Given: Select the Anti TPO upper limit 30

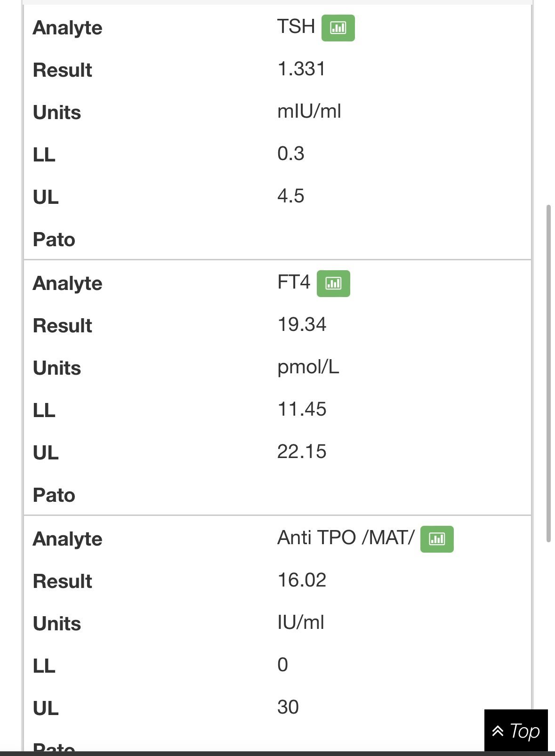Looking at the screenshot, I should click(x=288, y=707).
